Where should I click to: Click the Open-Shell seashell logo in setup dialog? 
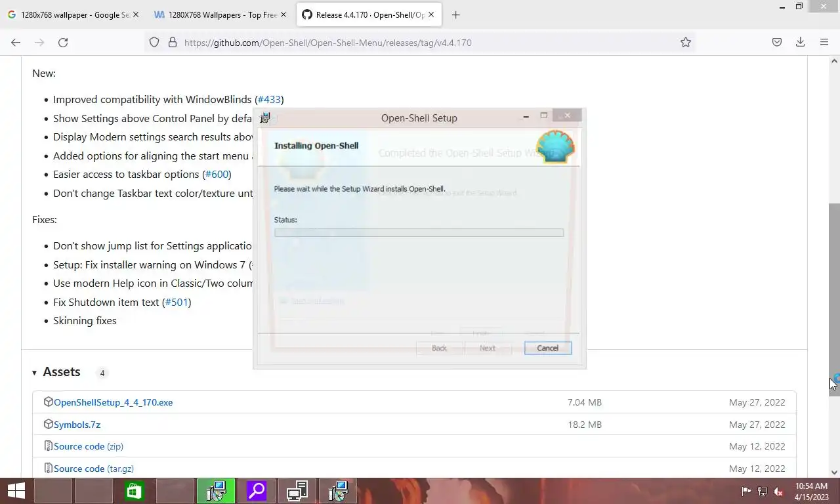pos(555,146)
